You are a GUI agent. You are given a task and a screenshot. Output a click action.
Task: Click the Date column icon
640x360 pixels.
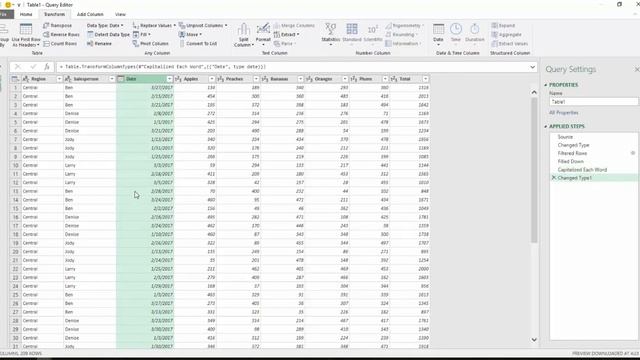[x=438, y=29]
